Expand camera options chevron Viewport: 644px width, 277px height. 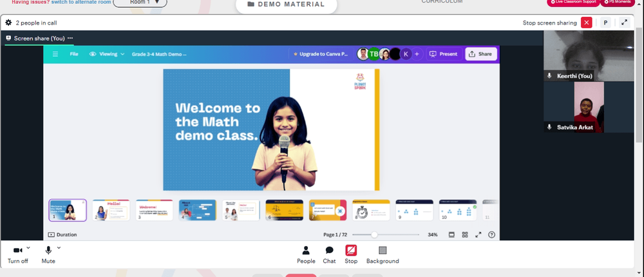point(28,248)
